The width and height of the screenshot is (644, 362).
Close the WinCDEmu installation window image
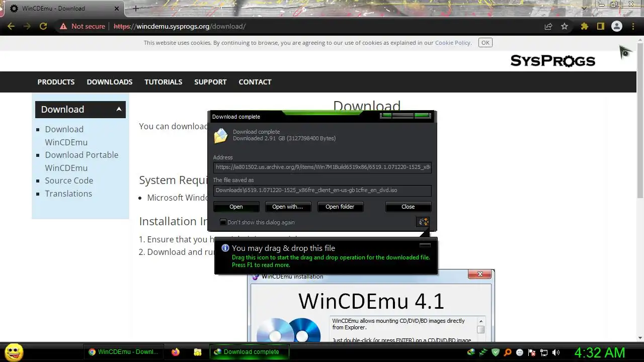point(480,274)
